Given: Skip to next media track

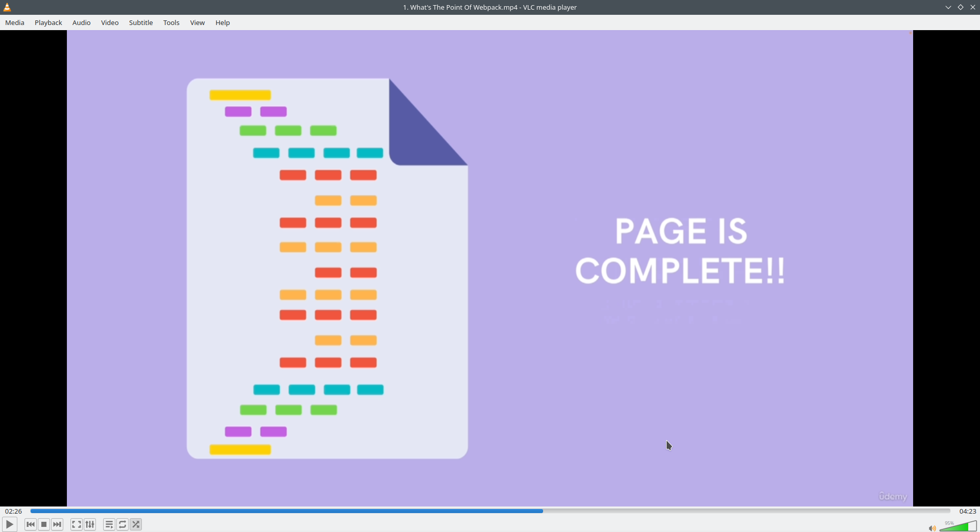Looking at the screenshot, I should (58, 524).
